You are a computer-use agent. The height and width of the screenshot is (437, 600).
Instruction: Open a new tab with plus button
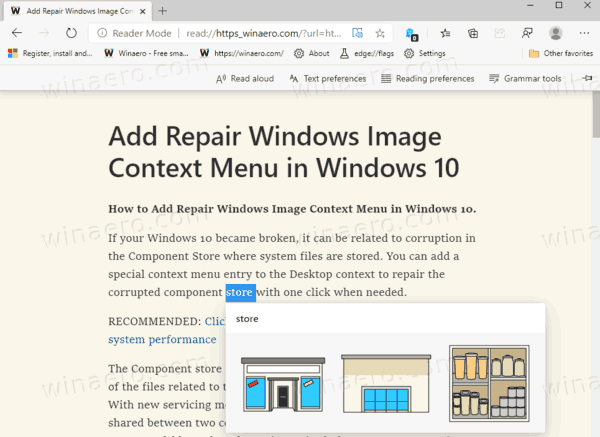(163, 11)
